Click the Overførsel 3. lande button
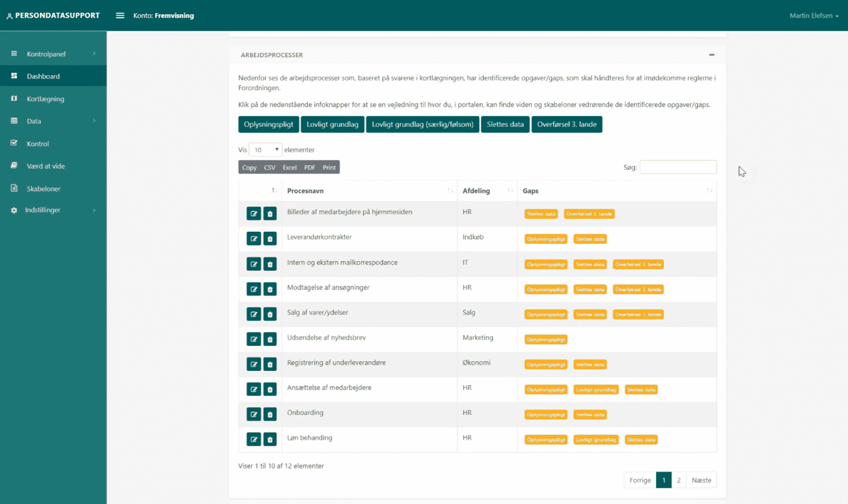The width and height of the screenshot is (848, 504). pos(567,125)
